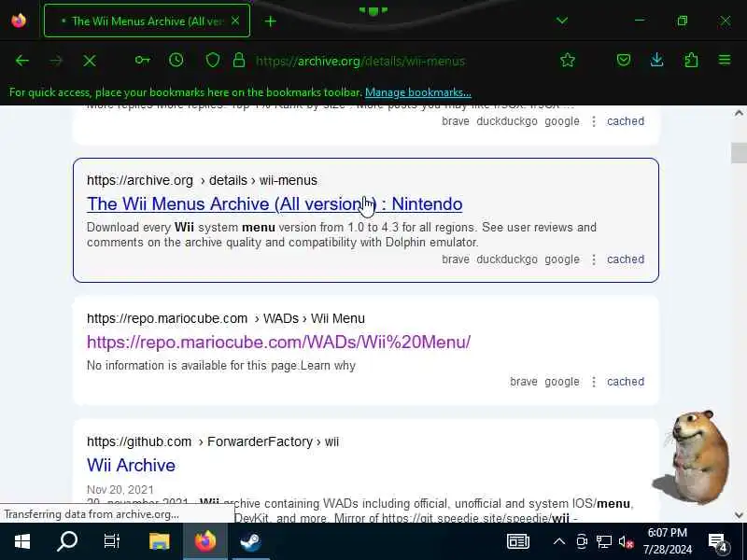Search archive.org result on brave
This screenshot has height=560, width=747.
[456, 259]
